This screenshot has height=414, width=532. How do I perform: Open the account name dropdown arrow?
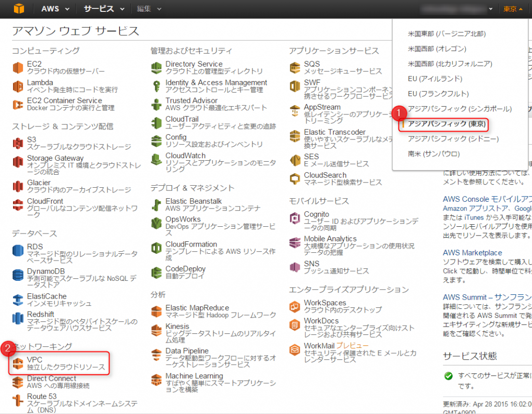pyautogui.click(x=490, y=9)
